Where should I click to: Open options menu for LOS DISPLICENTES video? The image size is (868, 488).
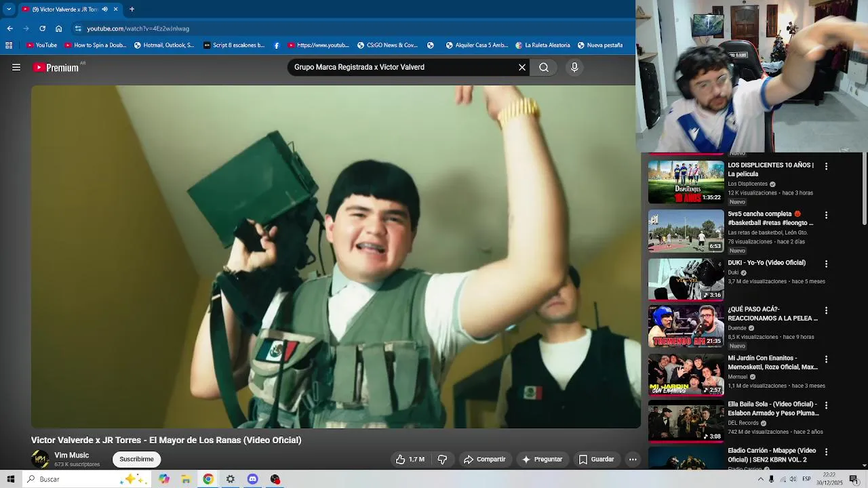[826, 166]
